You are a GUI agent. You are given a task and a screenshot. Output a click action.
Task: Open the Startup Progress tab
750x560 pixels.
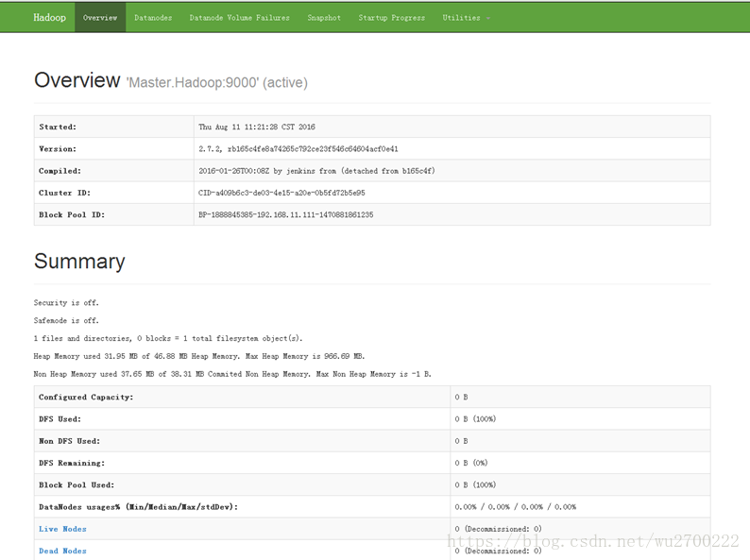click(x=392, y=18)
